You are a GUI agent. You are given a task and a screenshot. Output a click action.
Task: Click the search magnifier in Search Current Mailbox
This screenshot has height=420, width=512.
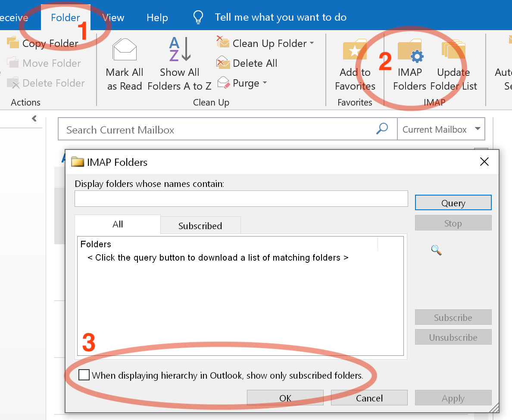point(382,128)
